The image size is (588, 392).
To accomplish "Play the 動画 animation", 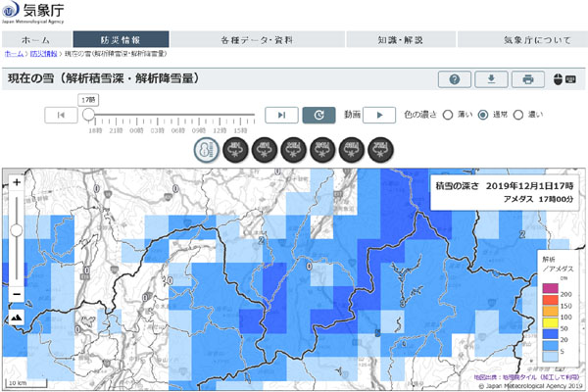I will pyautogui.click(x=379, y=115).
